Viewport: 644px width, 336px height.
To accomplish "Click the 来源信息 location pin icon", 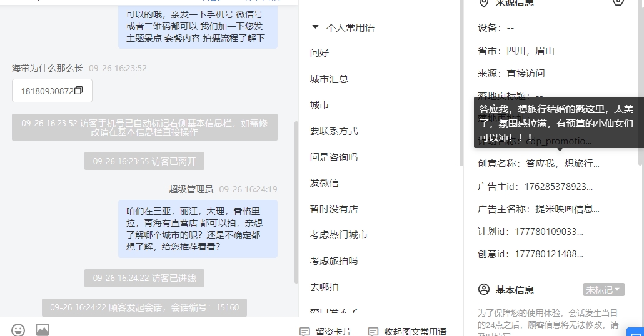I will [x=484, y=3].
